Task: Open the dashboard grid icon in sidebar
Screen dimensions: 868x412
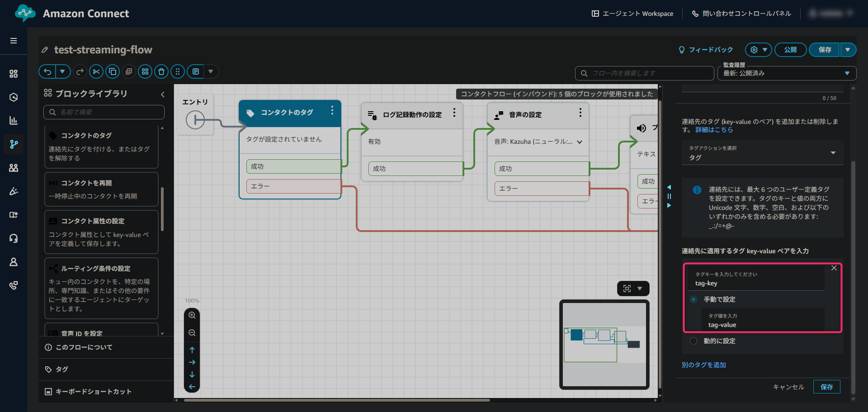Action: pos(14,74)
